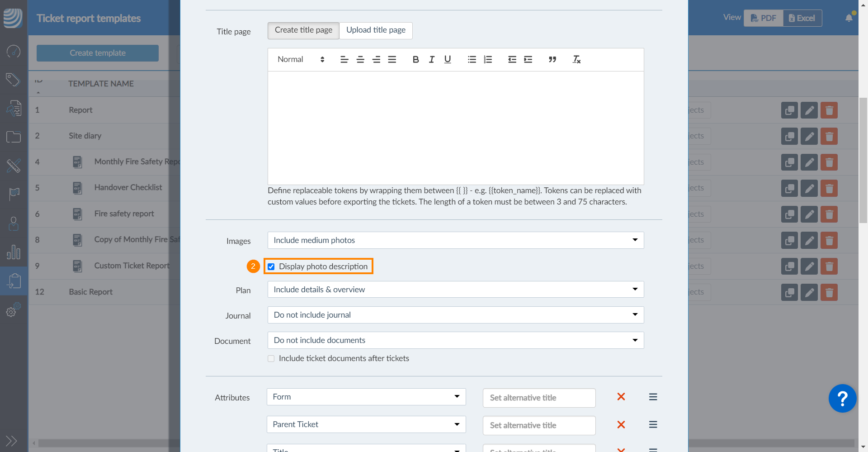The height and width of the screenshot is (452, 868).
Task: Click alternative title field for Parent Ticket
Action: pyautogui.click(x=539, y=425)
